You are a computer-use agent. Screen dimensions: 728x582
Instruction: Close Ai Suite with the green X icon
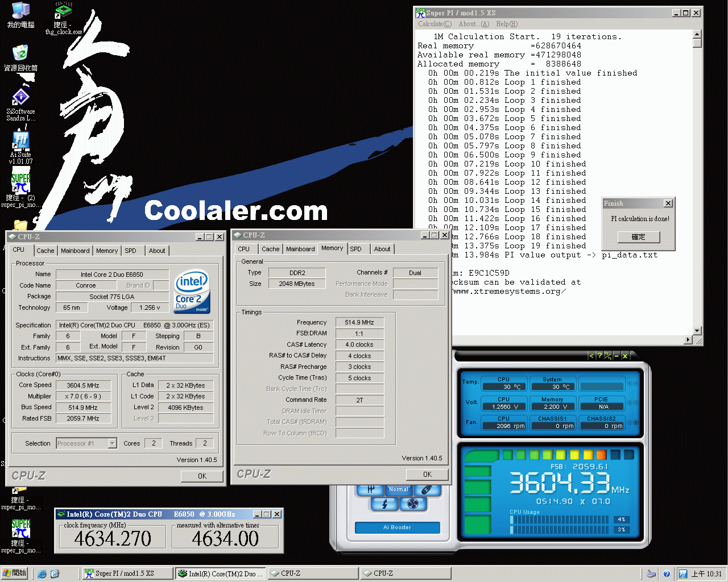[624, 356]
